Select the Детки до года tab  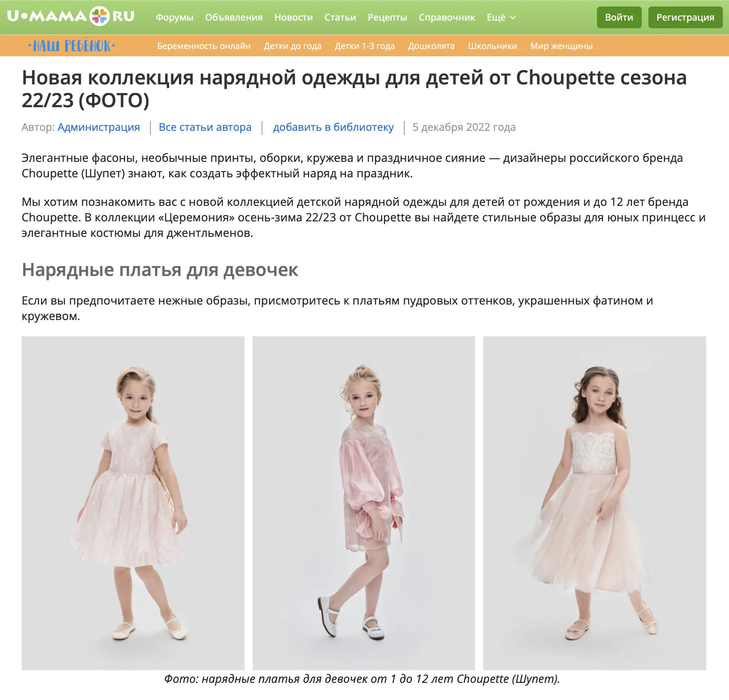click(293, 46)
